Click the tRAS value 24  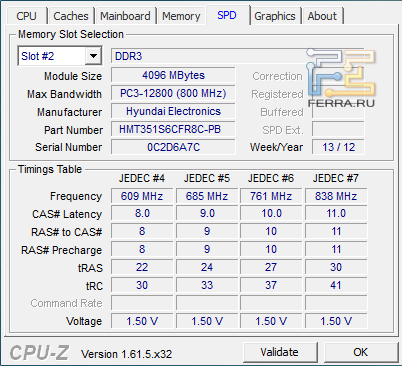tap(207, 267)
